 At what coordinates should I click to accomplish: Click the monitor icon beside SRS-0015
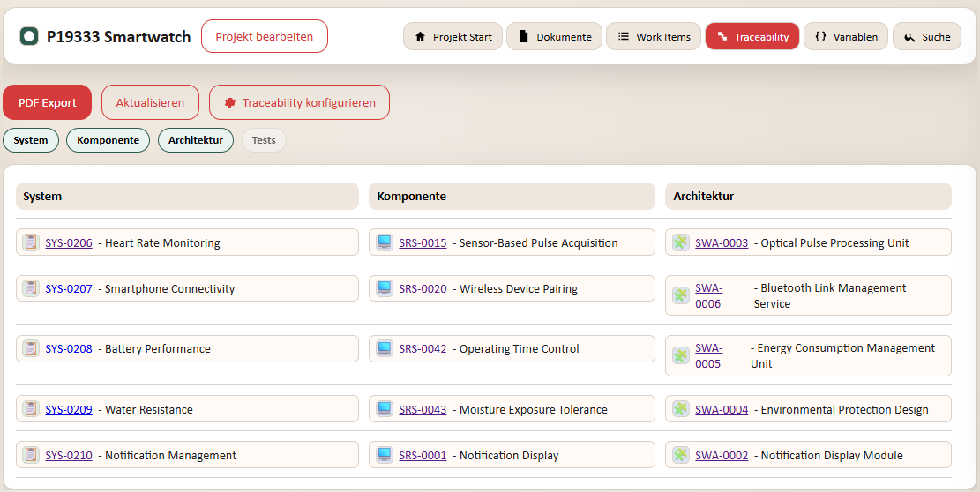385,242
